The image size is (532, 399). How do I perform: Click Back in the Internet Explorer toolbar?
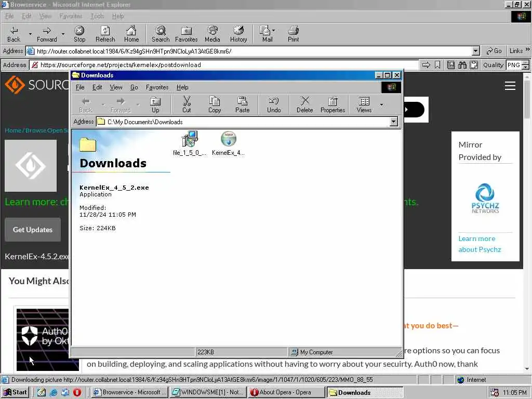coord(14,34)
